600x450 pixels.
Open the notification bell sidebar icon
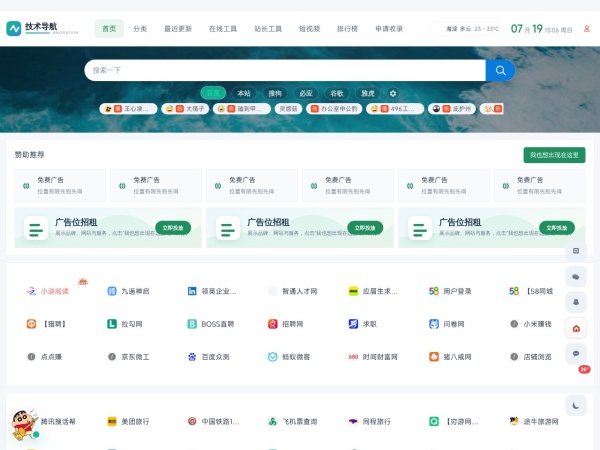click(x=576, y=302)
